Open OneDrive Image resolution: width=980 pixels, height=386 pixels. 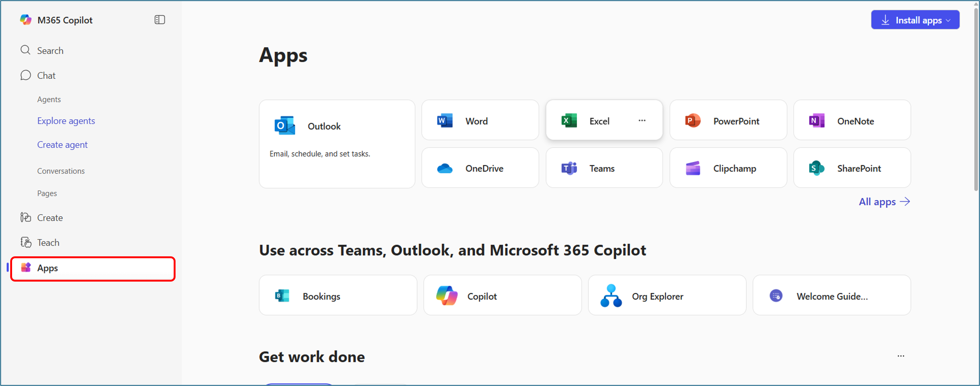click(480, 168)
